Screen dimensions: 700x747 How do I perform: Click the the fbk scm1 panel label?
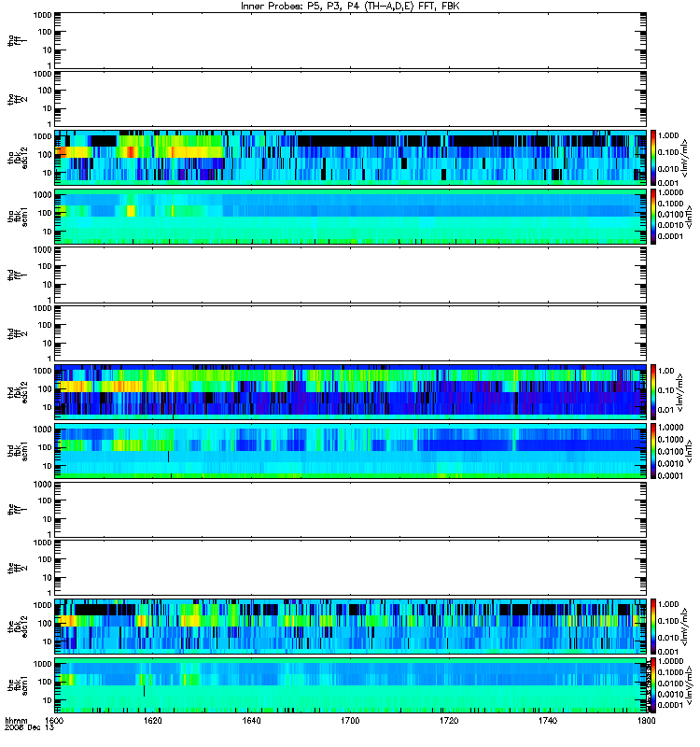point(18,685)
